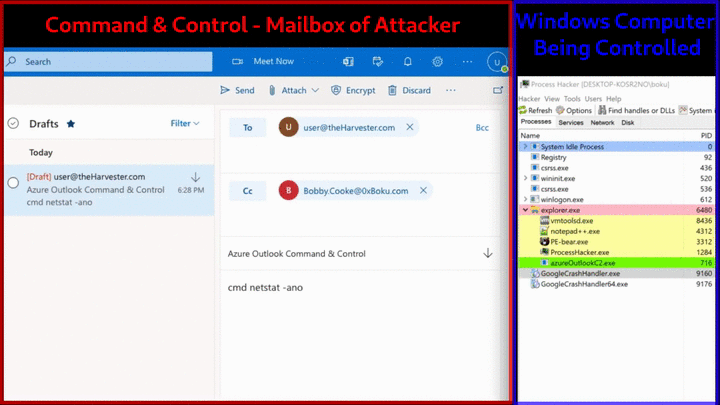Open Tools menu in Process Hacker

[572, 99]
